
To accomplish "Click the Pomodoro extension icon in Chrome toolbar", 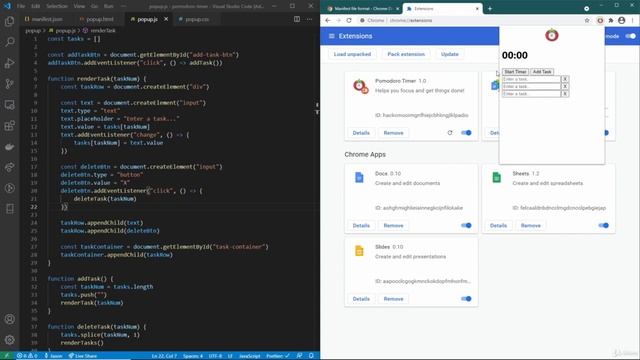I will pos(600,20).
